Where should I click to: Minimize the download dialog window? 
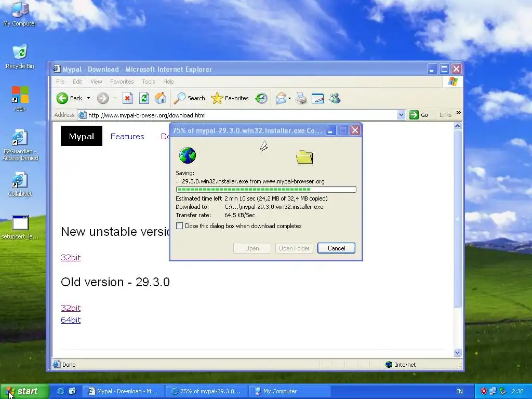pyautogui.click(x=331, y=130)
